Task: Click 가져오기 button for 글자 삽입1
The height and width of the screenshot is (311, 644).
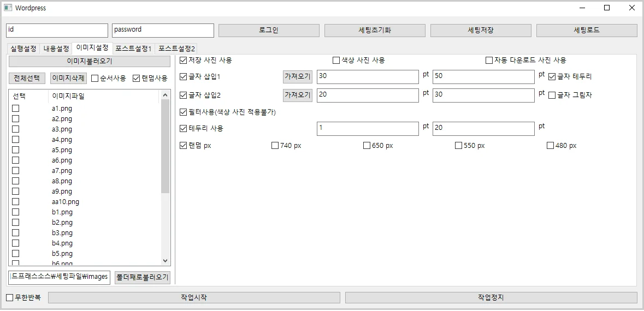Action: pyautogui.click(x=298, y=76)
